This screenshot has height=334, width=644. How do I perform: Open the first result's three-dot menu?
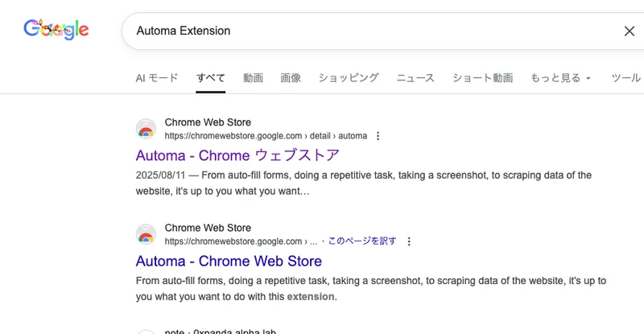tap(378, 136)
